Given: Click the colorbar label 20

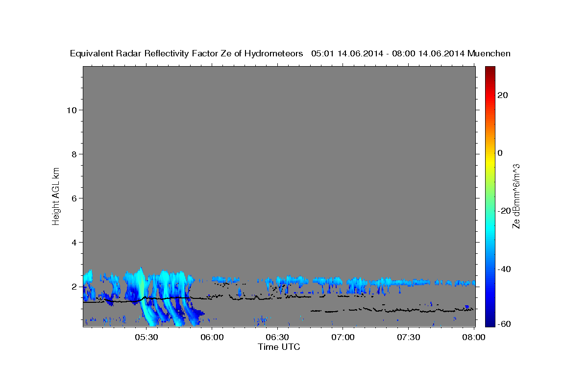Looking at the screenshot, I should (x=503, y=95).
